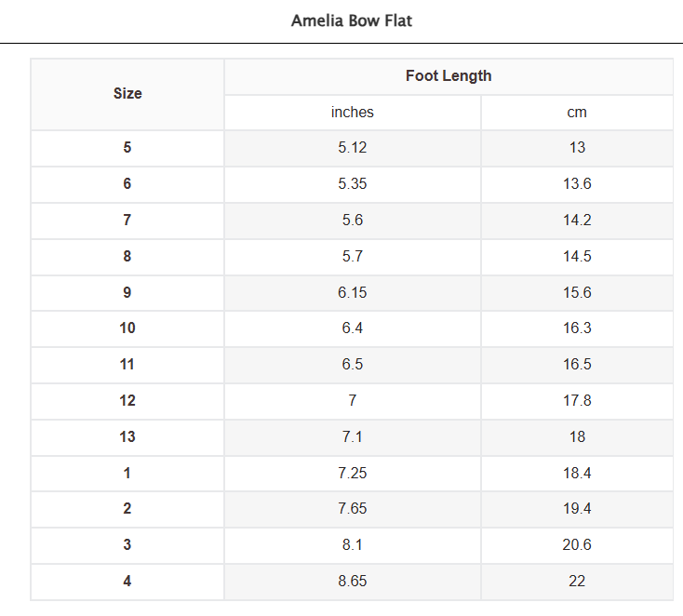Image resolution: width=683 pixels, height=616 pixels.
Task: Click the 16.3 cm cell
Action: 577,328
